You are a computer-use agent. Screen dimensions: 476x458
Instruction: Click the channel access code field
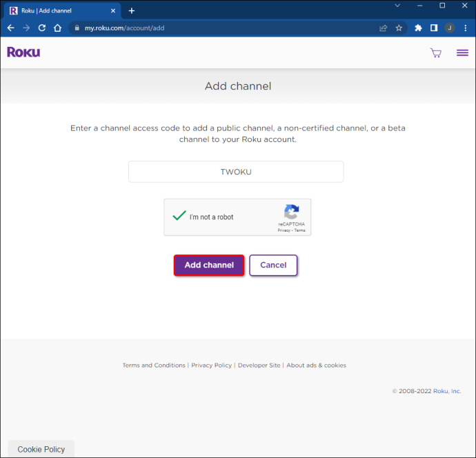[236, 172]
